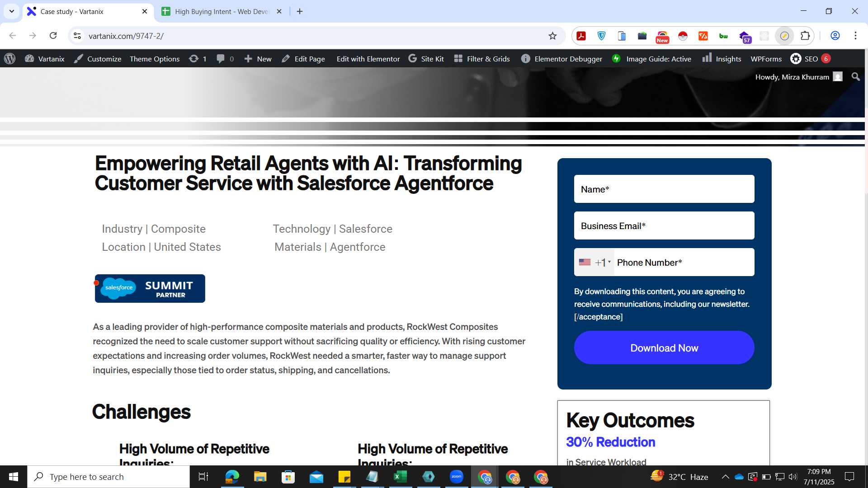Image resolution: width=868 pixels, height=488 pixels.
Task: Open Customize in the admin bar
Action: click(98, 59)
